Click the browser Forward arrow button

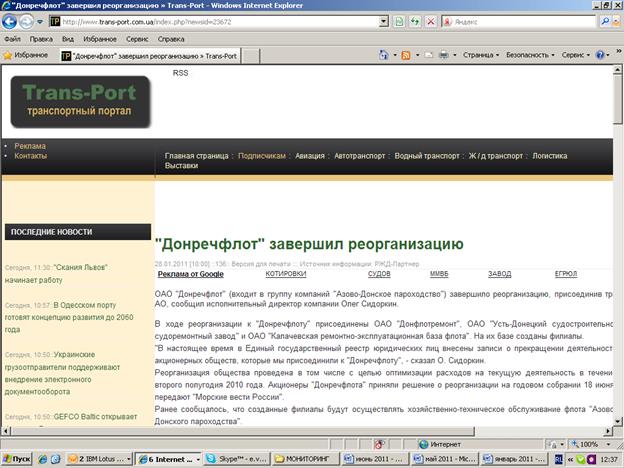[x=26, y=21]
